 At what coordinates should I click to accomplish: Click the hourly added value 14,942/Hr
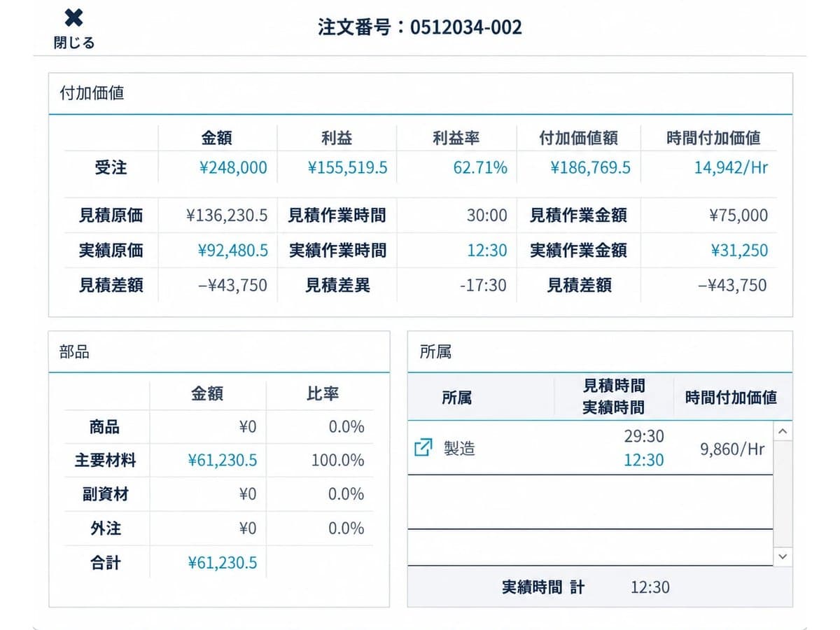tap(731, 168)
